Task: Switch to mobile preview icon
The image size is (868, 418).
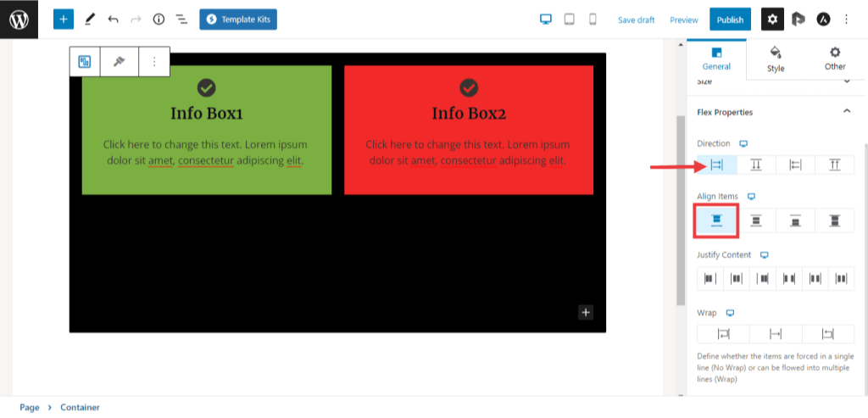Action: pos(593,19)
